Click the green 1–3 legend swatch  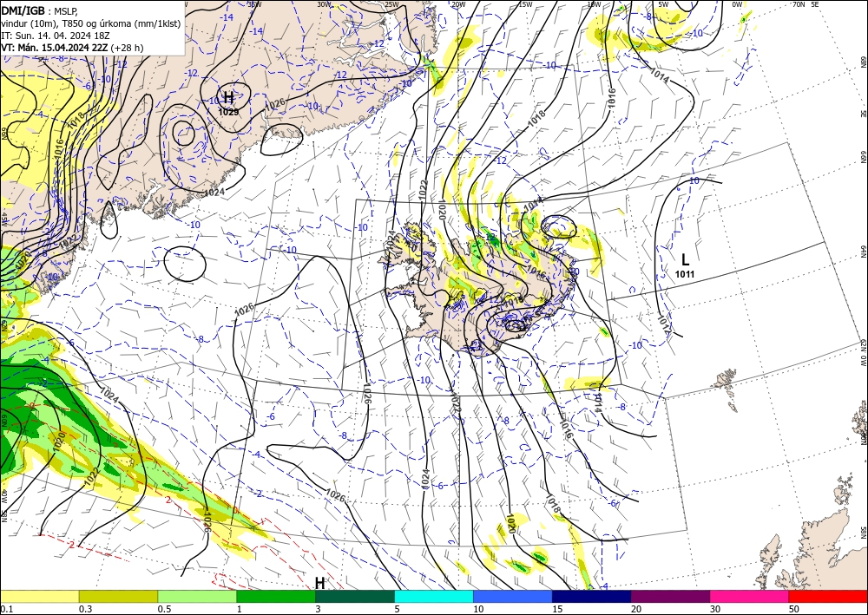tap(276, 596)
